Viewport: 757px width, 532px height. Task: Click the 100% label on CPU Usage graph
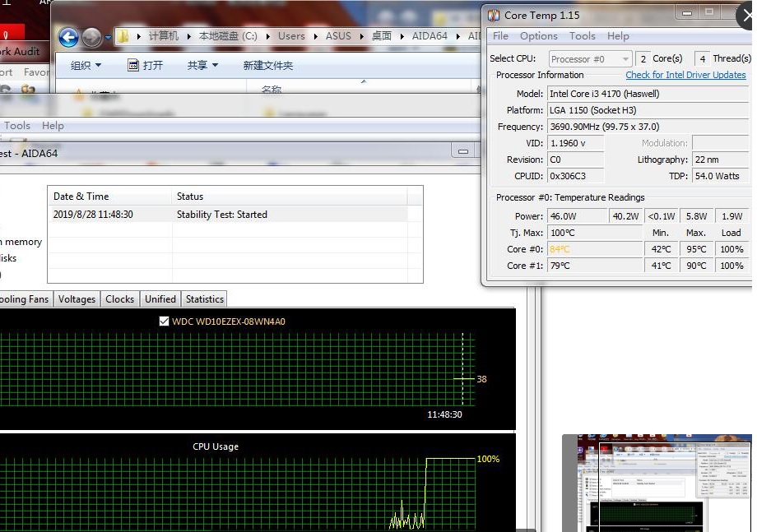pyautogui.click(x=488, y=459)
